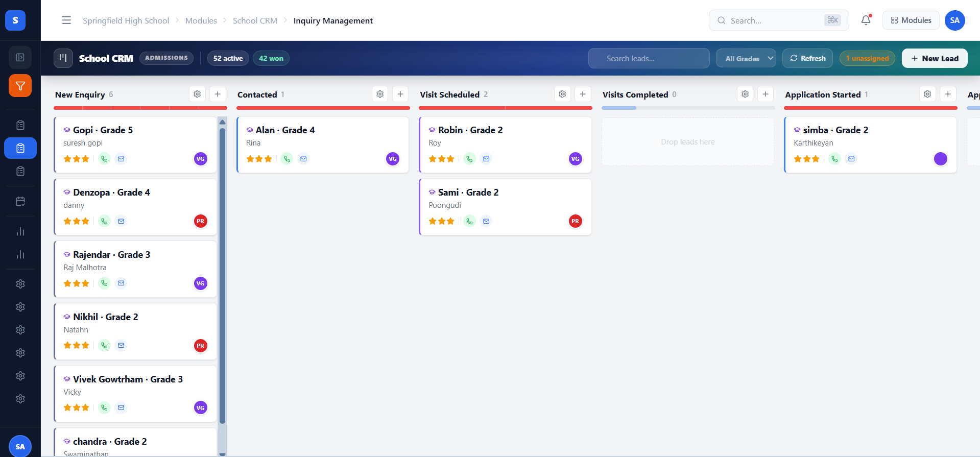Open the Robin Grade 2 lead card
The image size is (980, 457).
click(x=505, y=145)
